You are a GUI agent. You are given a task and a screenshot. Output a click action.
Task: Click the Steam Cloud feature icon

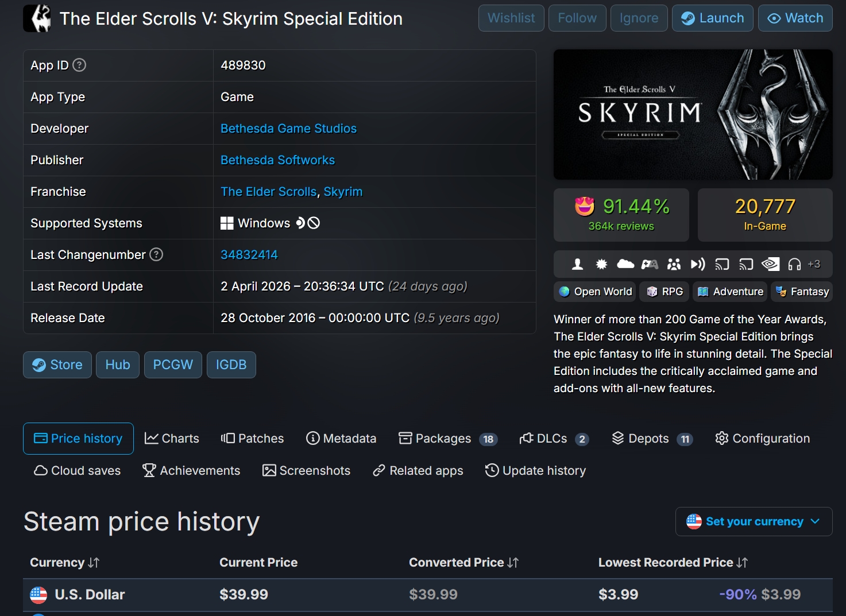coord(625,264)
